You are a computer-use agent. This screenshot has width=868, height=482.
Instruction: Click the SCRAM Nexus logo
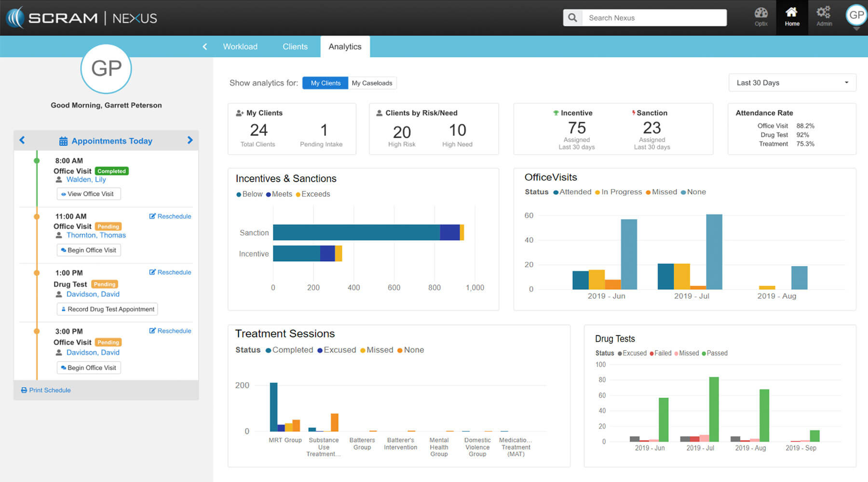click(x=81, y=18)
